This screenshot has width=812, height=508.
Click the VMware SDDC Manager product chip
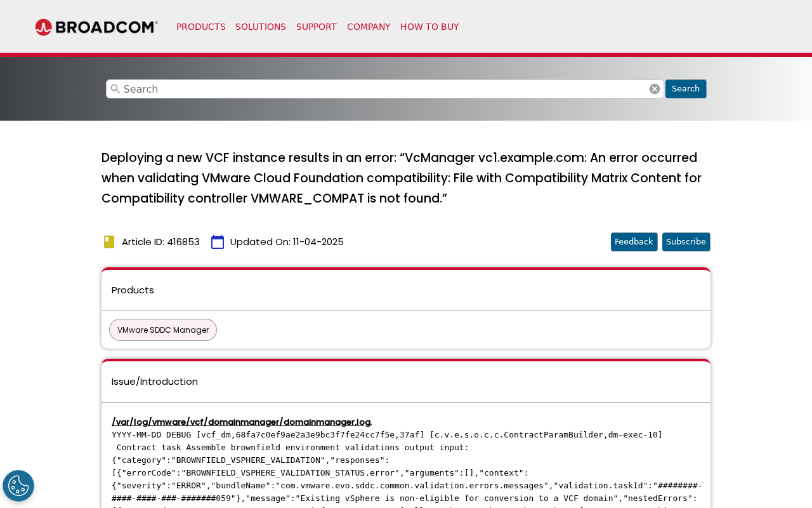pyautogui.click(x=162, y=329)
